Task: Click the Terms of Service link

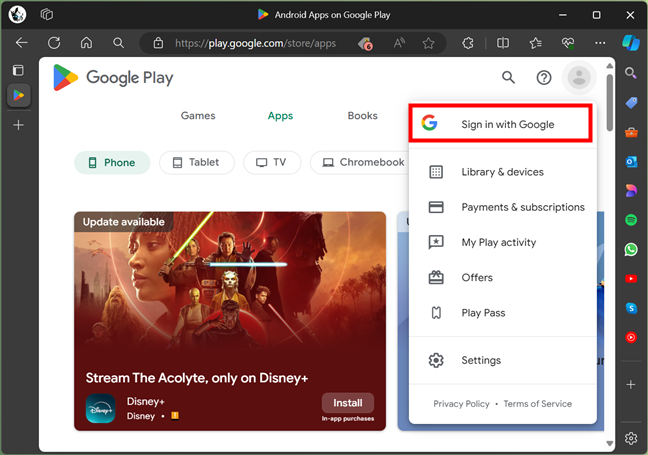Action: point(538,404)
